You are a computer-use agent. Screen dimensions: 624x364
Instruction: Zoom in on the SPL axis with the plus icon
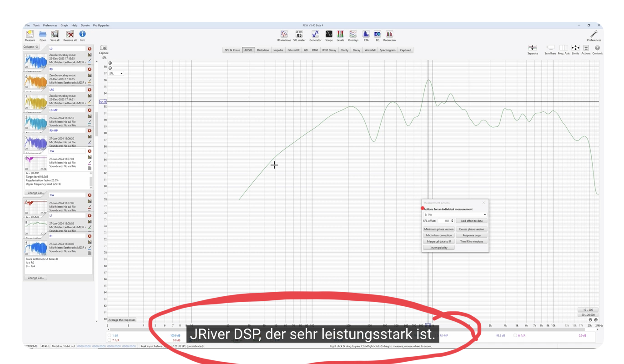tap(110, 63)
